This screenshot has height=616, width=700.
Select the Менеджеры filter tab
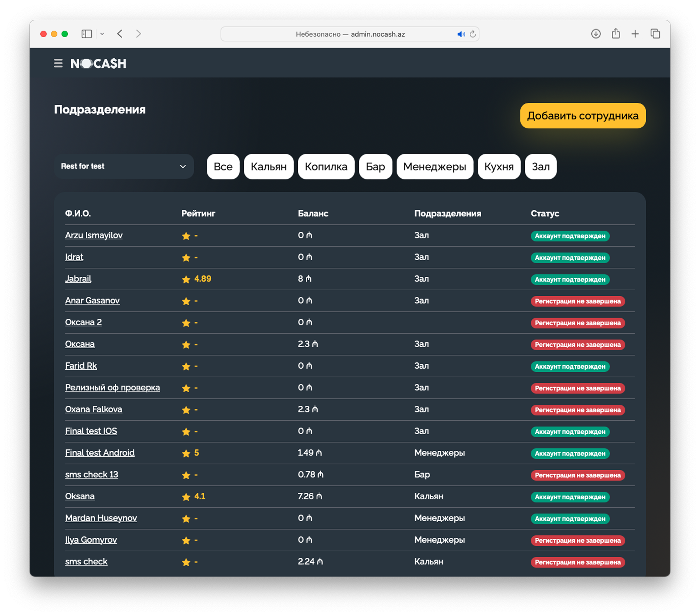pos(435,167)
